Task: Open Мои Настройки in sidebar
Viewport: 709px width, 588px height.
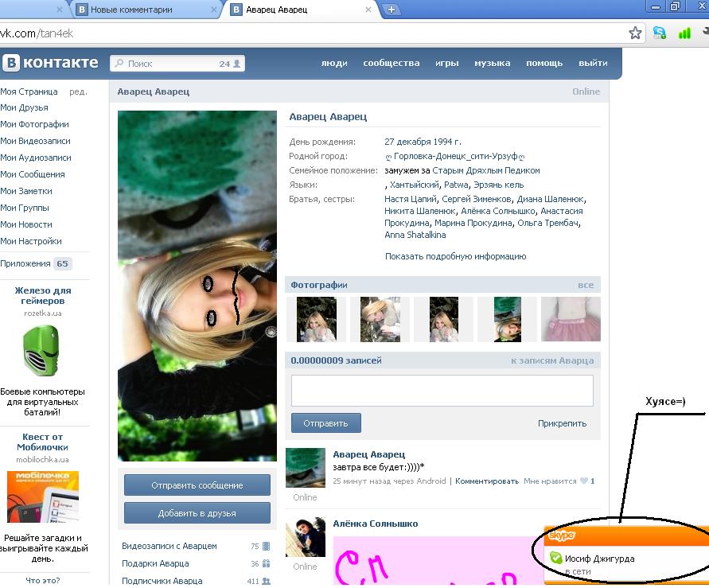Action: pyautogui.click(x=31, y=241)
